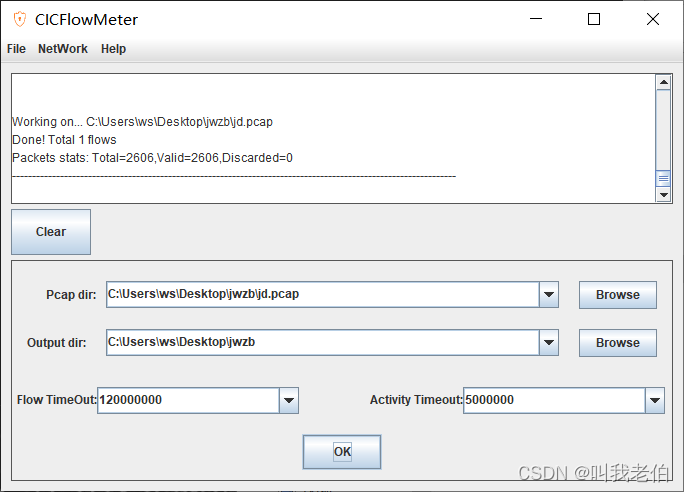Expand the Flow TimeOut dropdown arrow
The image size is (684, 492).
[289, 400]
